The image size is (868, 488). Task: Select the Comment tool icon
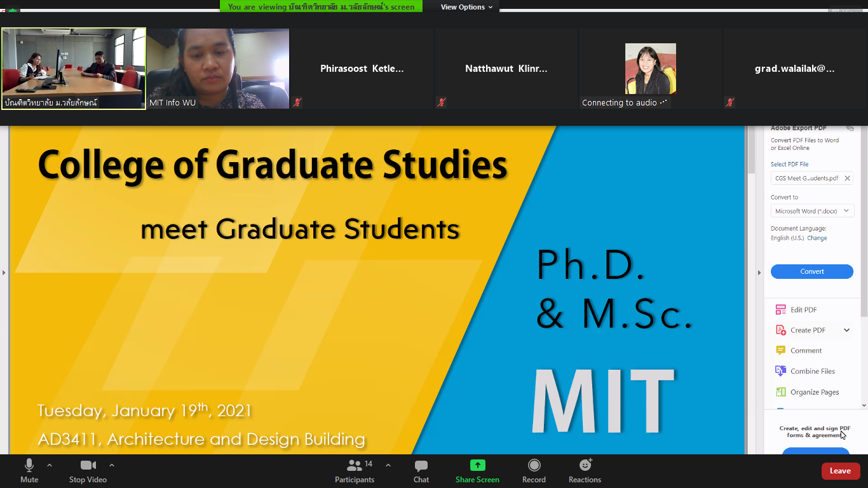tap(780, 351)
